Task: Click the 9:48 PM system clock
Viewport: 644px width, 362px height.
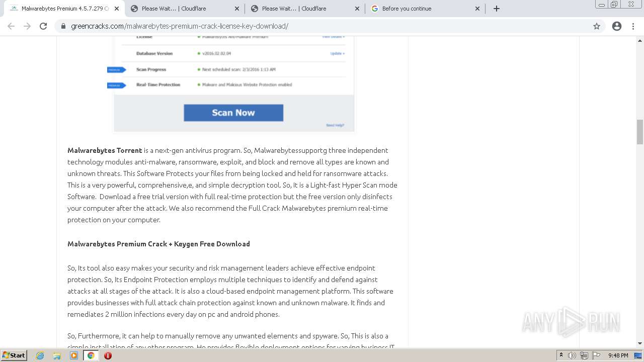Action: [x=618, y=355]
